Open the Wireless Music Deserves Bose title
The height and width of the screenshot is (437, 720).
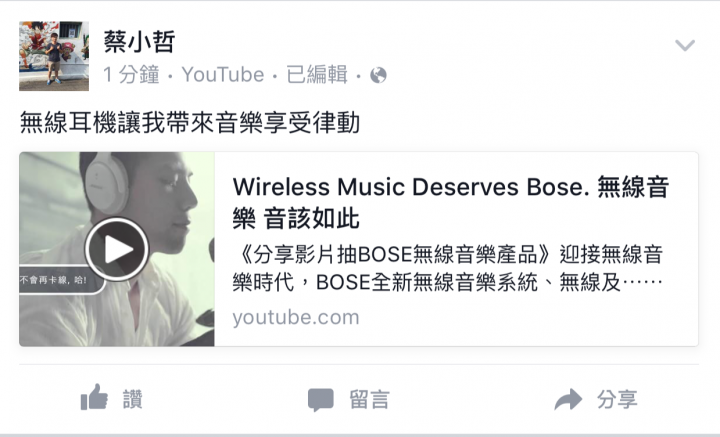450,202
